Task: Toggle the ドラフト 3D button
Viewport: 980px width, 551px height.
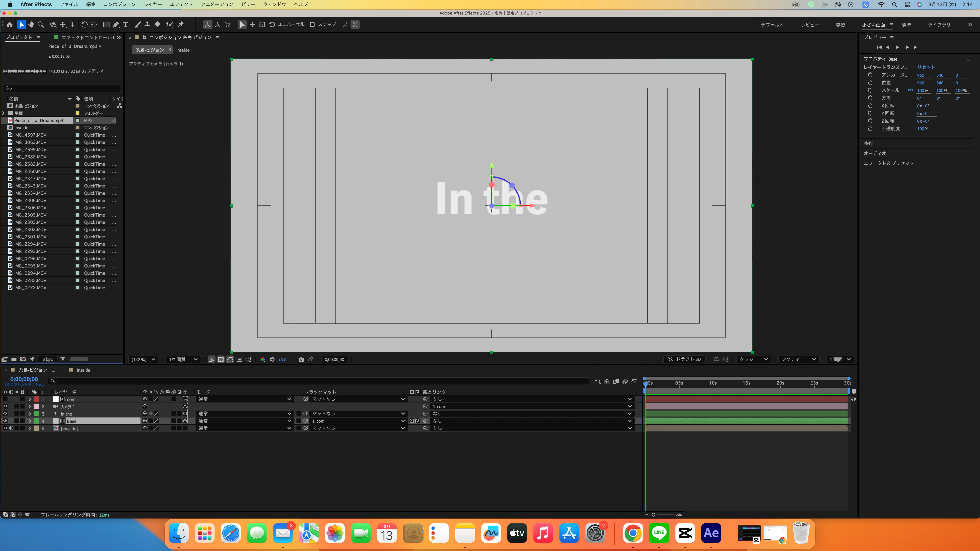Action: click(684, 359)
